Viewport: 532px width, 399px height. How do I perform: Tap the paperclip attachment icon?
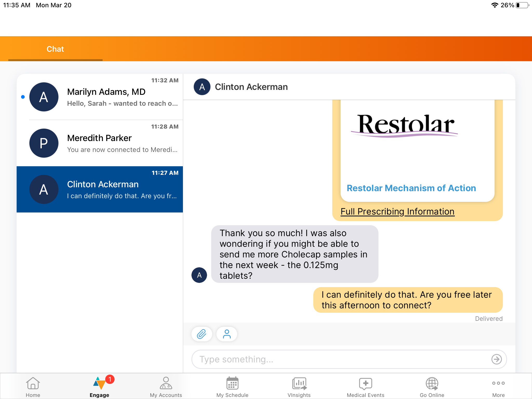coord(202,334)
